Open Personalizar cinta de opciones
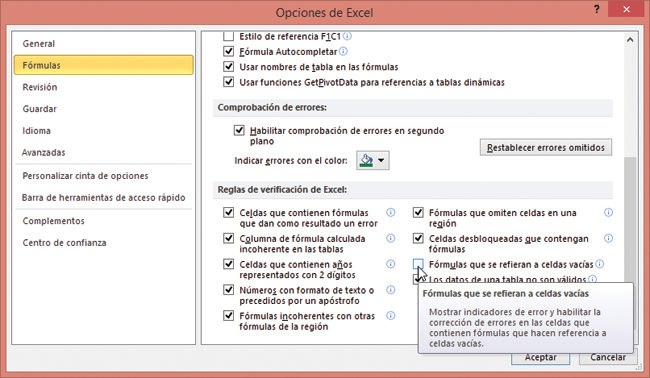This screenshot has height=378, width=650. (104, 176)
